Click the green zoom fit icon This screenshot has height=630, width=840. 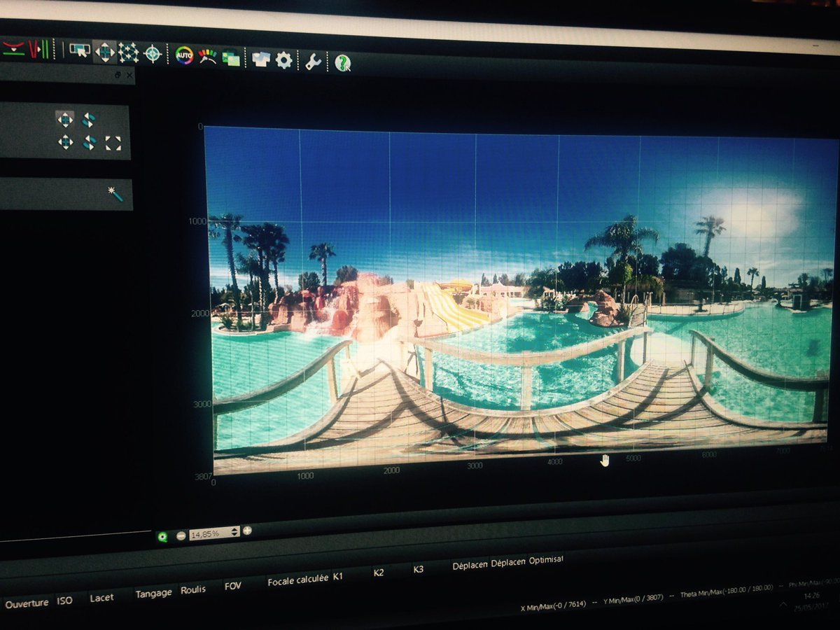(163, 537)
